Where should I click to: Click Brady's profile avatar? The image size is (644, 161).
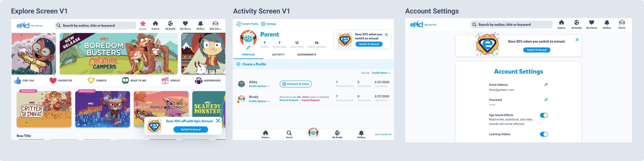coord(241,99)
